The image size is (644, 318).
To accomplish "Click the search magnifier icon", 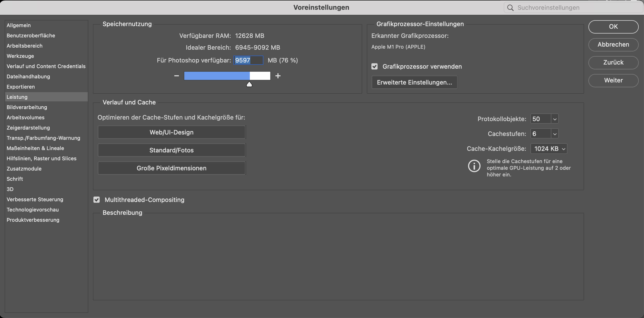I will [510, 8].
